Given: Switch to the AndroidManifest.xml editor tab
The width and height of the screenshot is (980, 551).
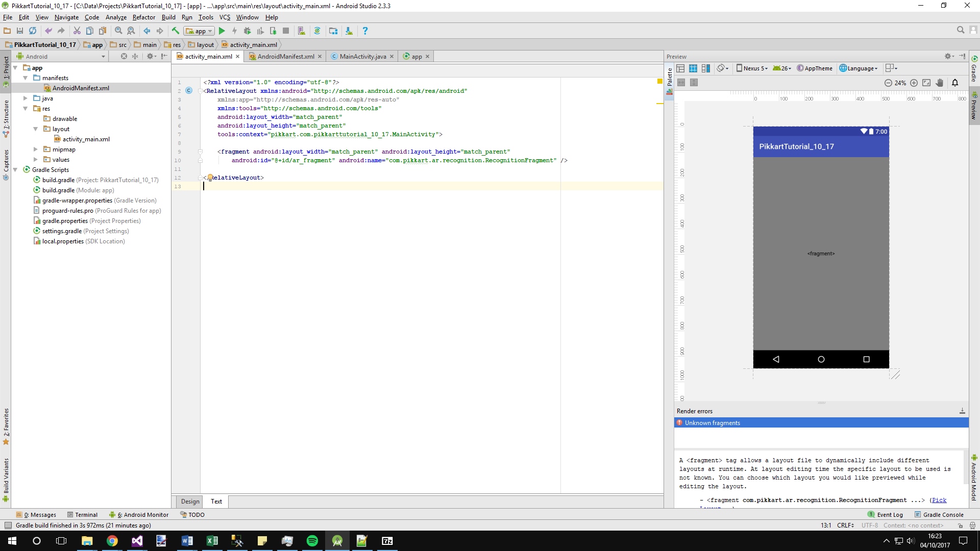Looking at the screenshot, I should click(x=285, y=57).
